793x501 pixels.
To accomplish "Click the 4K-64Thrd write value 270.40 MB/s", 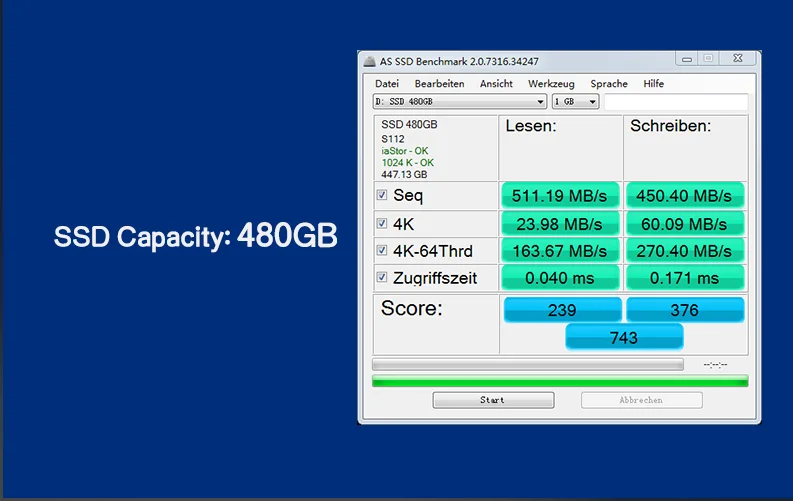I will pyautogui.click(x=684, y=251).
